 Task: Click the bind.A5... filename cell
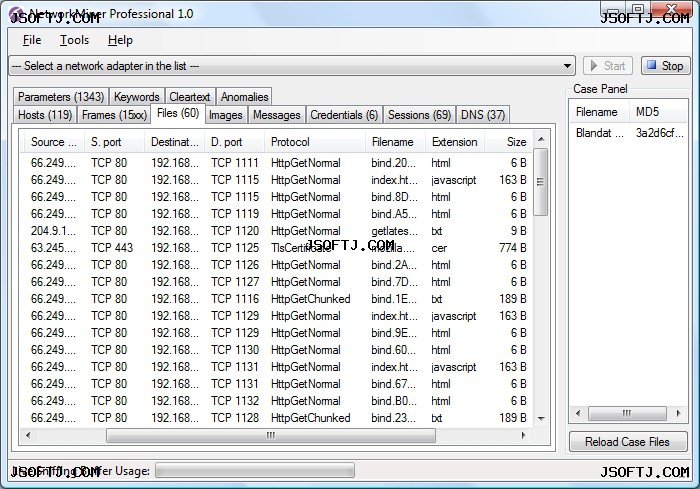point(394,214)
